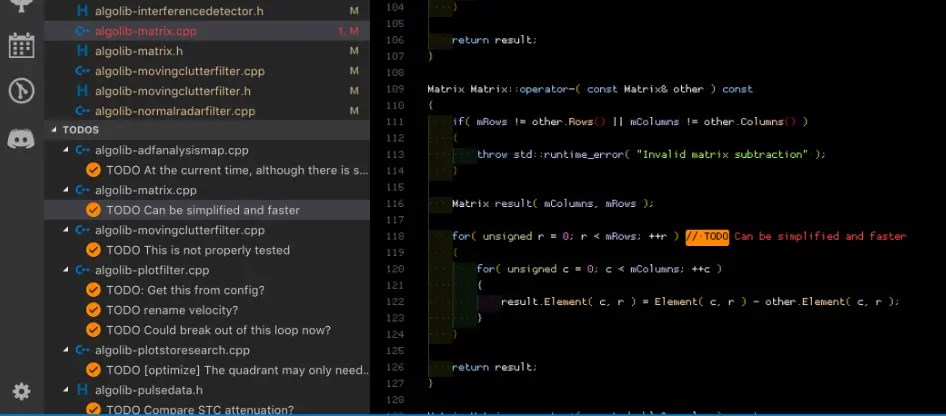The image size is (946, 416).
Task: Click C++ icon of algolib-matrix.cpp in explorer
Action: (83, 31)
